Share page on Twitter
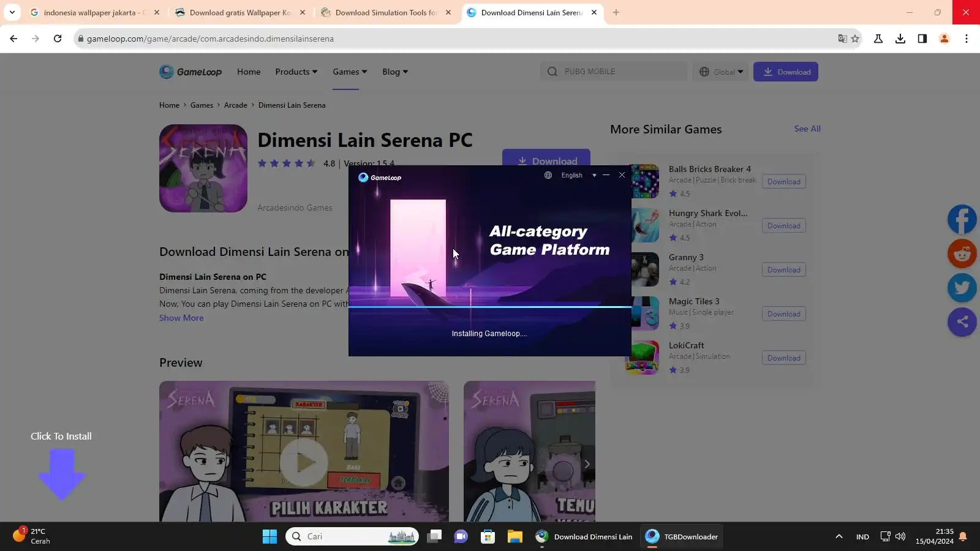The height and width of the screenshot is (551, 980). [962, 288]
